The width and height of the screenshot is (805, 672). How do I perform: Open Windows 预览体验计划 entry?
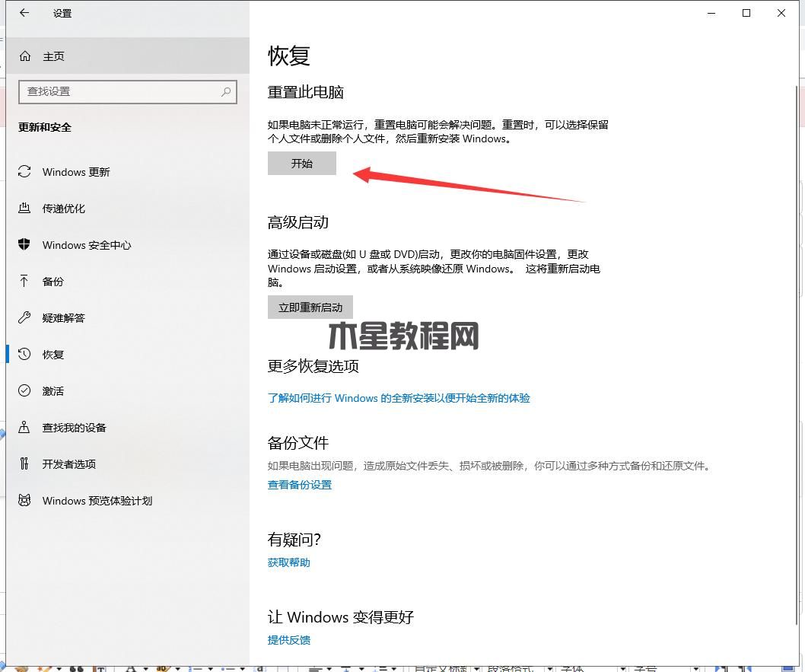(x=127, y=500)
